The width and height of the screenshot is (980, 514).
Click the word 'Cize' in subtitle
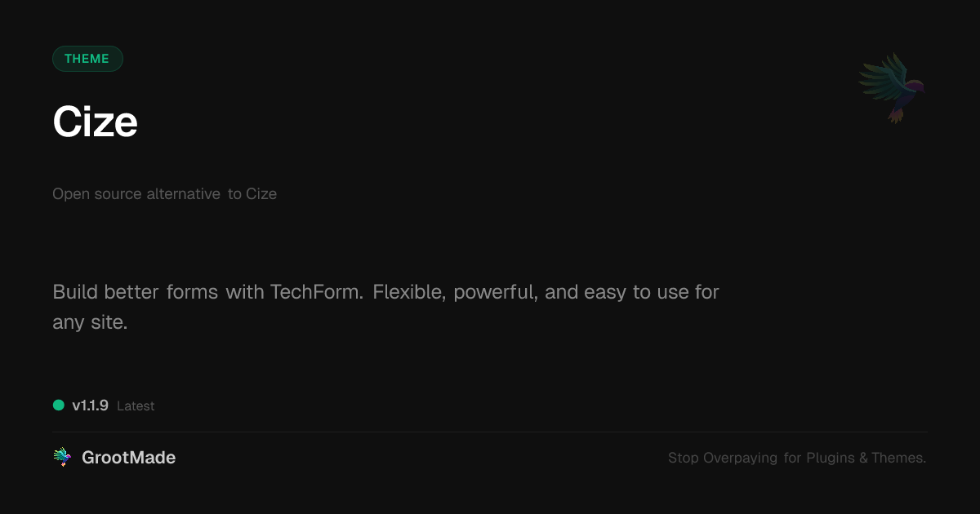[261, 194]
